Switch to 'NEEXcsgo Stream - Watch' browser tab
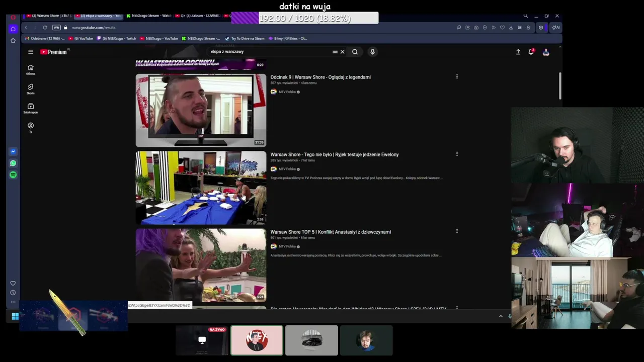644x362 pixels. pyautogui.click(x=148, y=16)
